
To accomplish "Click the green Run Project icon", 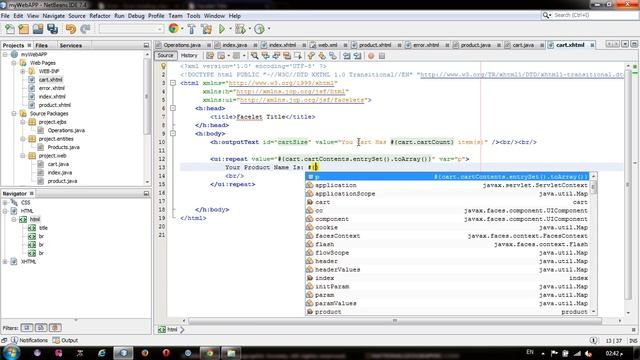I will click(222, 29).
